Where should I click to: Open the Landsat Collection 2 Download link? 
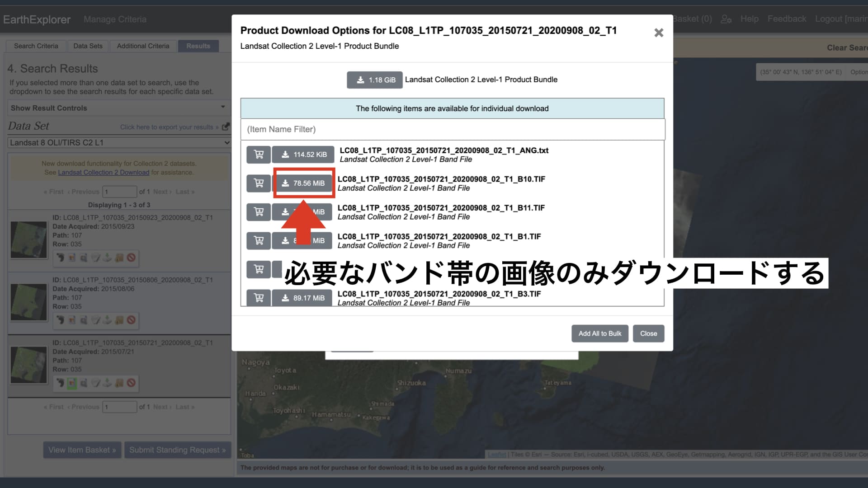coord(104,173)
